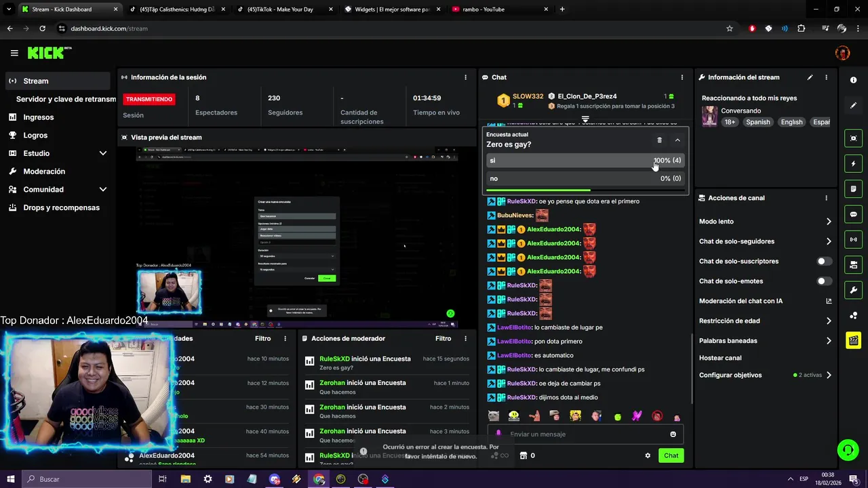Screen dimensions: 868x488
Task: Open emoji picker in message box
Action: coord(673,434)
